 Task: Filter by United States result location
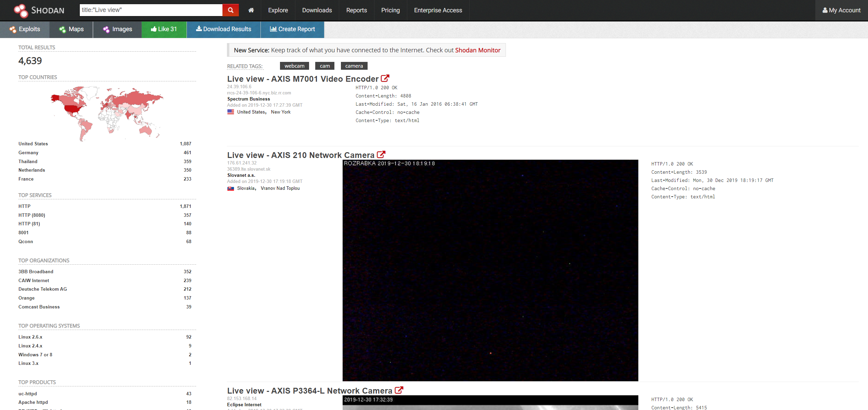coord(251,112)
